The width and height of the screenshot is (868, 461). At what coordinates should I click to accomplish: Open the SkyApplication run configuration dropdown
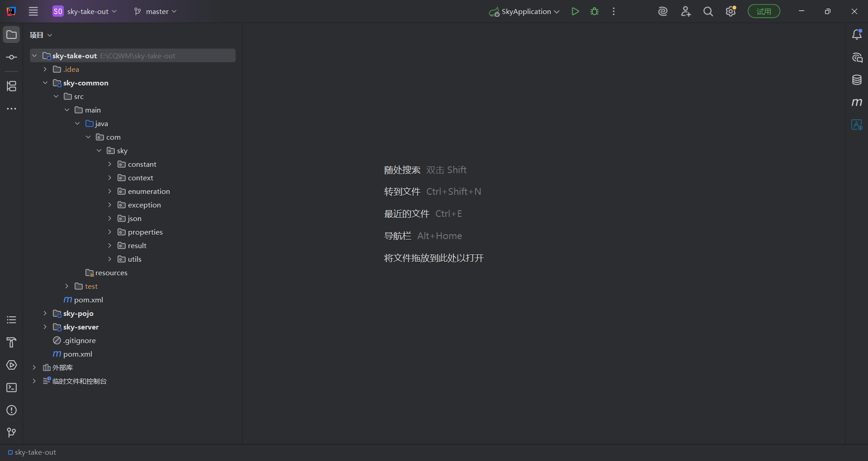(x=525, y=12)
